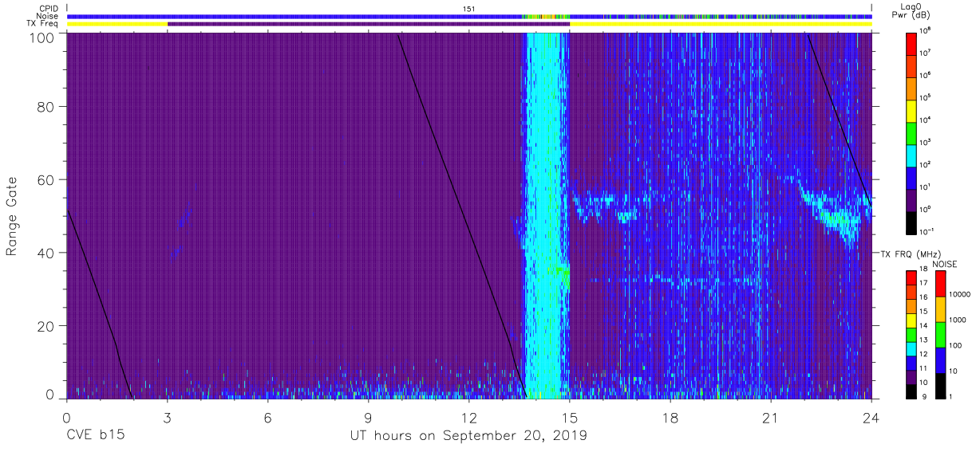Select the yellow 14–15 MHz TX FRQ swatch
This screenshot has height=452, width=980.
911,320
